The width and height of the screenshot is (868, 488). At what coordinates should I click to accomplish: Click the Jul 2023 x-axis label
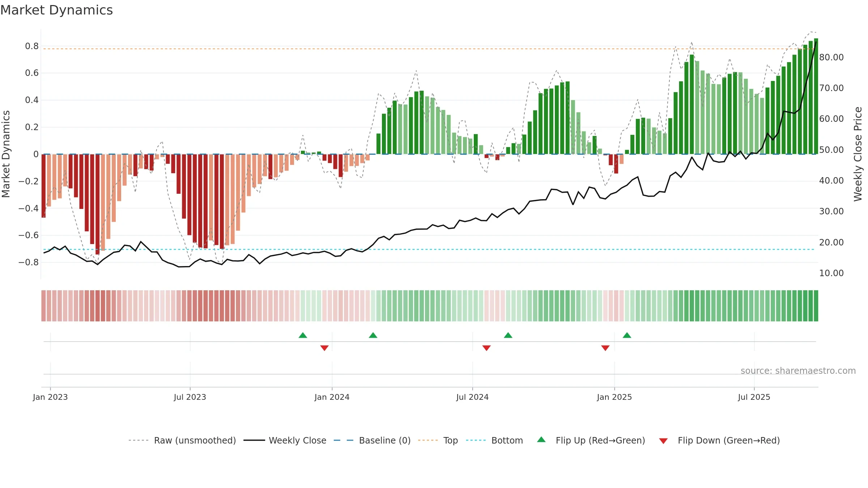[190, 397]
